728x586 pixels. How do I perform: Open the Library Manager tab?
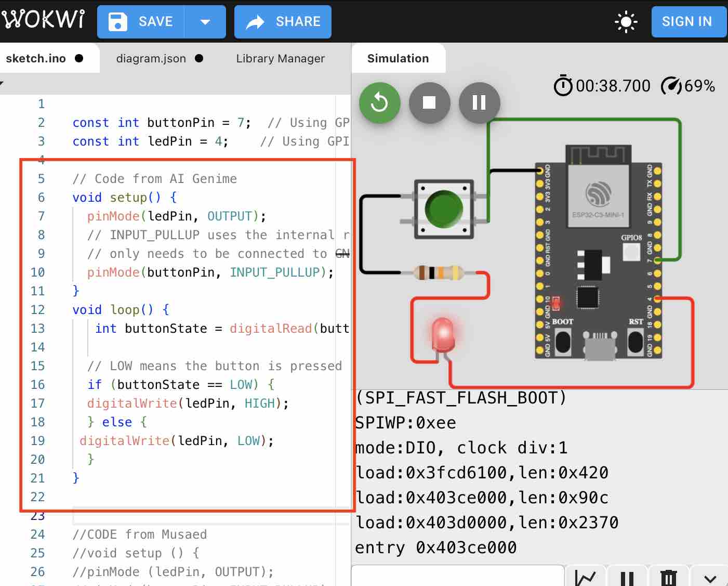pos(281,58)
